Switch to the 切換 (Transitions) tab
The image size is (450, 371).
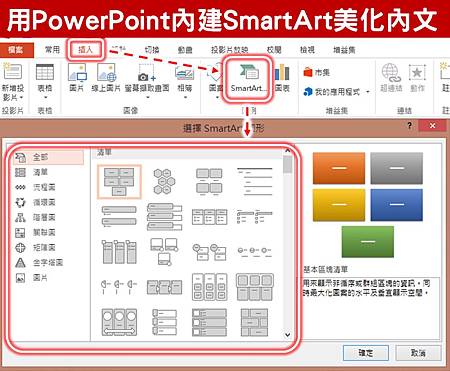click(x=152, y=50)
